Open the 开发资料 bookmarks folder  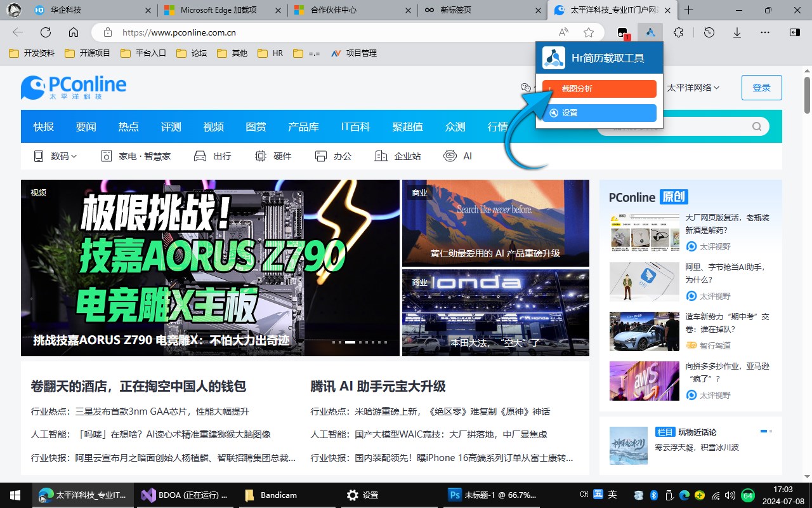tap(32, 53)
